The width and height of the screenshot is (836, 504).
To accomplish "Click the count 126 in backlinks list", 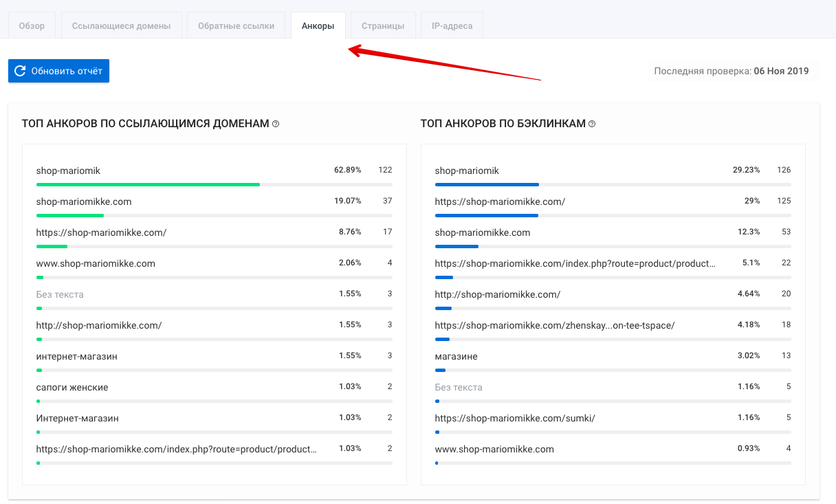I will [784, 170].
